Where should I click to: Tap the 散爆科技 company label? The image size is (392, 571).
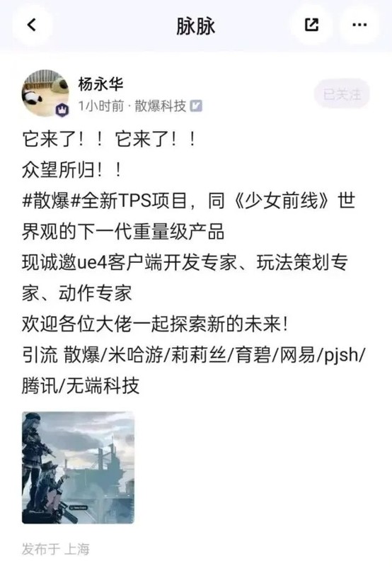point(161,106)
